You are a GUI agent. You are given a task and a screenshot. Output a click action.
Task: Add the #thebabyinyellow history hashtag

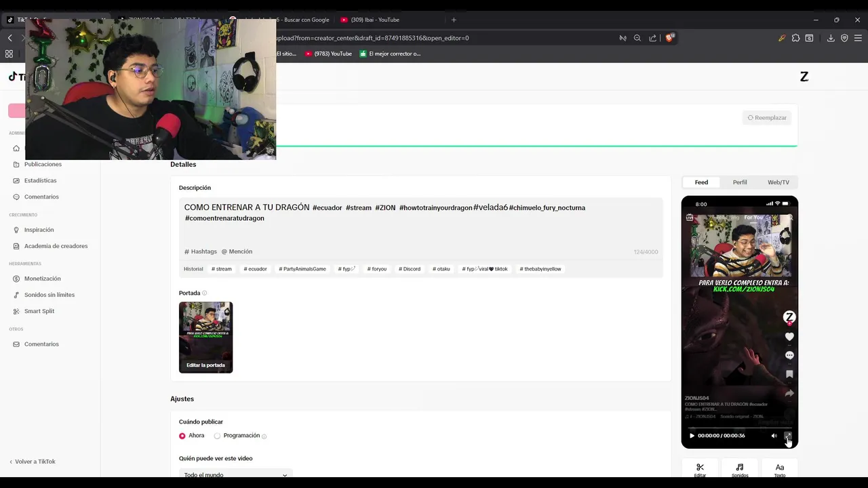[540, 269]
